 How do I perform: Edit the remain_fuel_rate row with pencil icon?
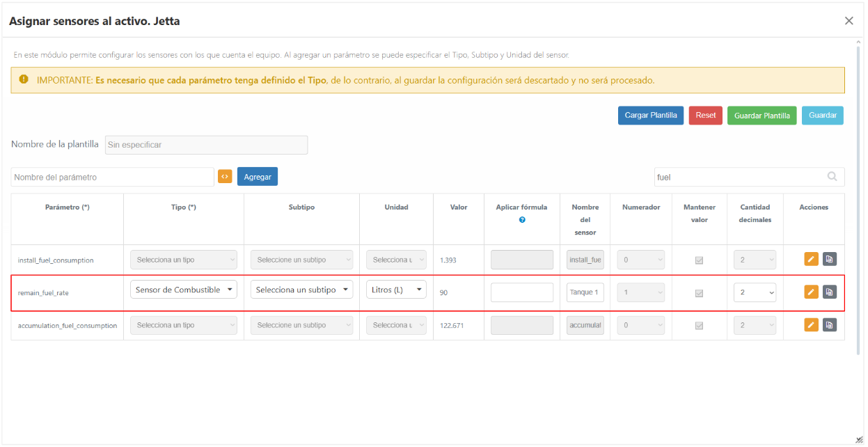click(811, 292)
